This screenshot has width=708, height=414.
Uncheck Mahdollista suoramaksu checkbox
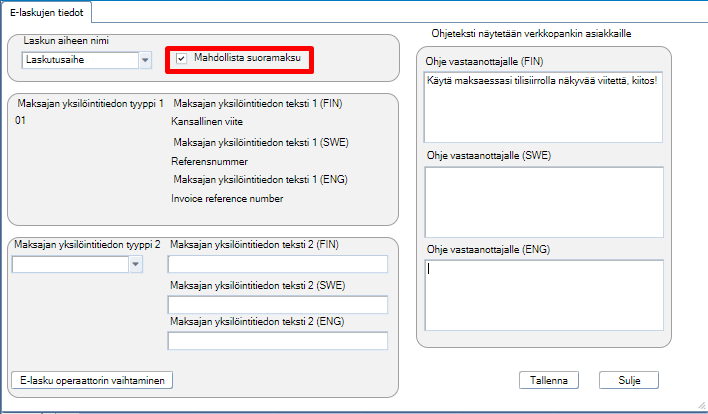182,58
